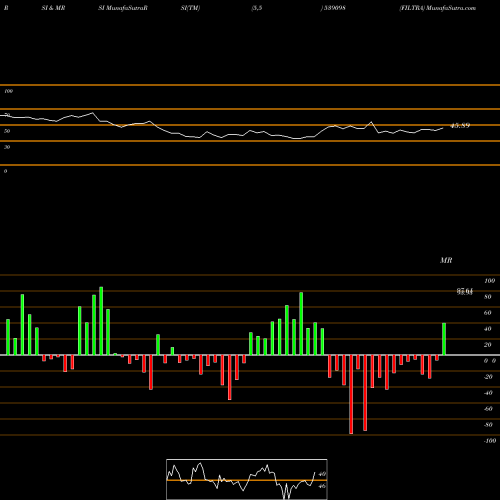
Task: Click the MR axis label 20
Action: [487, 345]
